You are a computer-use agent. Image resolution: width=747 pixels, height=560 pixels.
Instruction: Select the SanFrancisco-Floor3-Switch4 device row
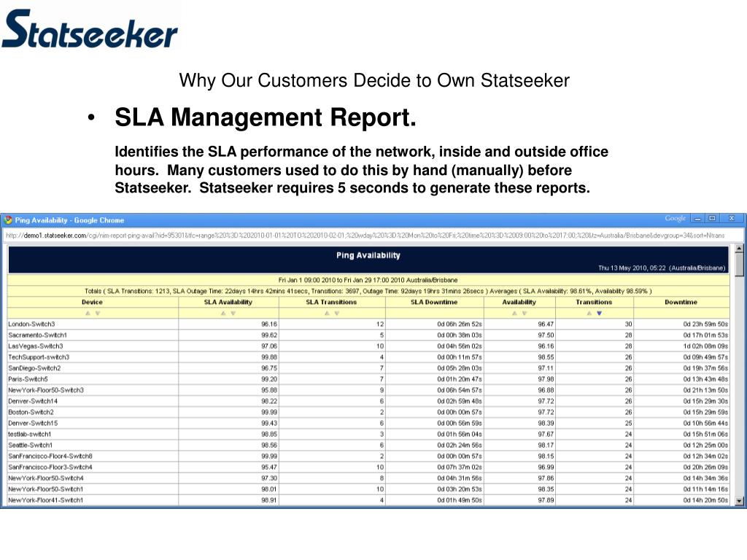[x=368, y=467]
